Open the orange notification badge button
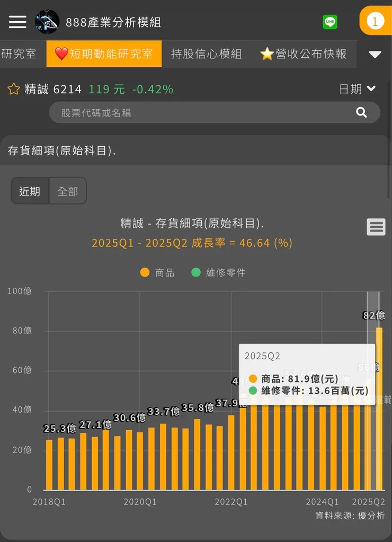Screen dimensions: 392x542 coord(376,21)
